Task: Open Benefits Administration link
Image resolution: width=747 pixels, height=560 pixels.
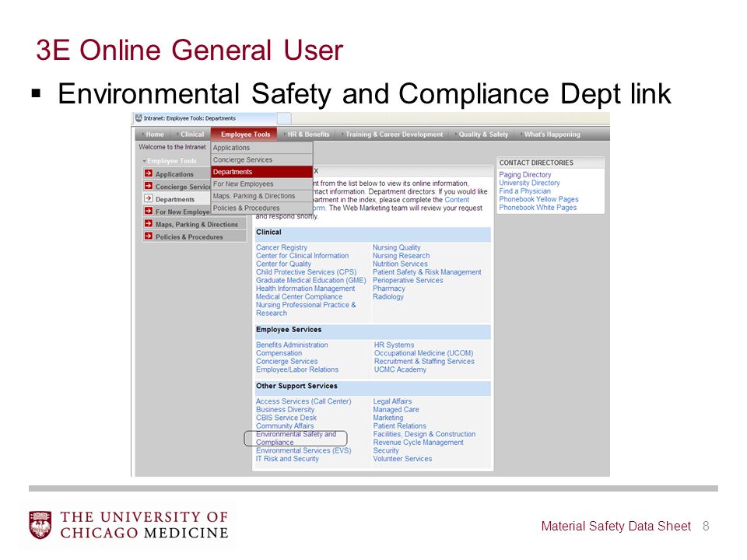Action: pos(292,345)
